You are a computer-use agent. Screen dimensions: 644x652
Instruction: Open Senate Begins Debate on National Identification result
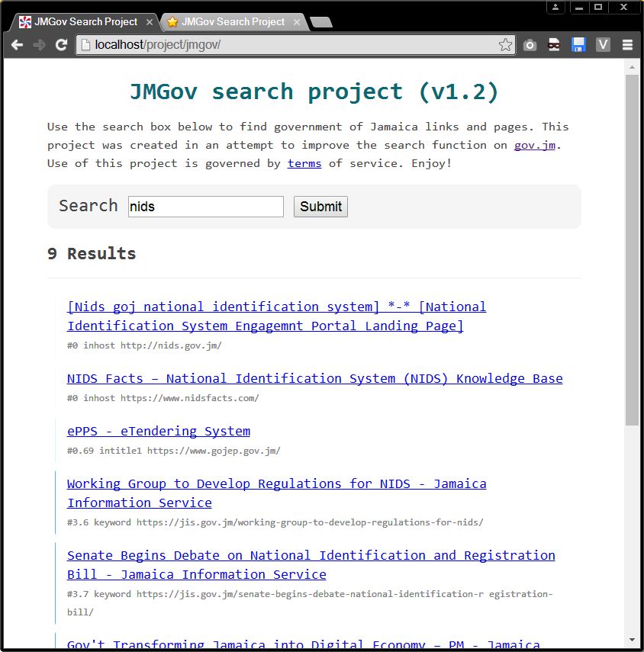click(x=311, y=564)
